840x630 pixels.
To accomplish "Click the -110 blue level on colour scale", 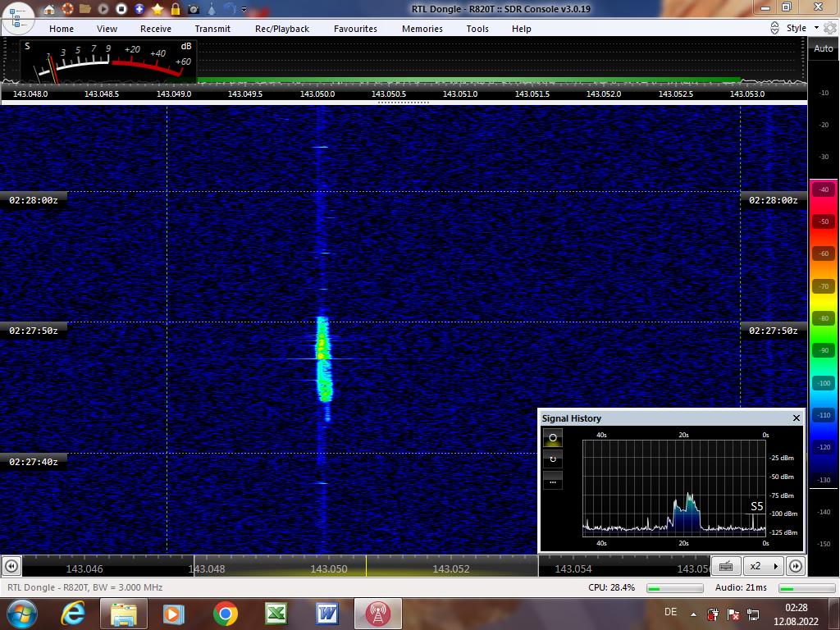I will [x=824, y=415].
